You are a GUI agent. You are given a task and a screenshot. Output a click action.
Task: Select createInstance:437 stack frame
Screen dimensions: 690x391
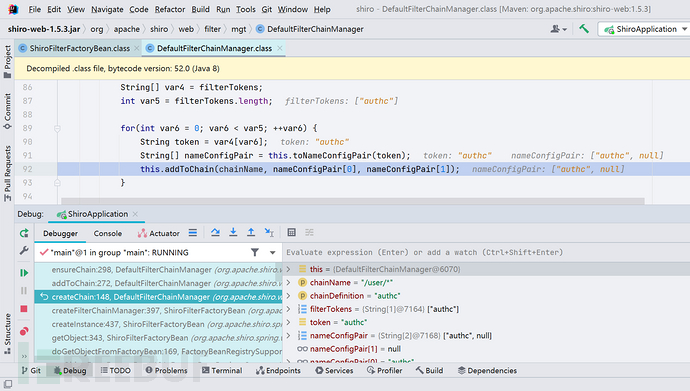click(158, 324)
